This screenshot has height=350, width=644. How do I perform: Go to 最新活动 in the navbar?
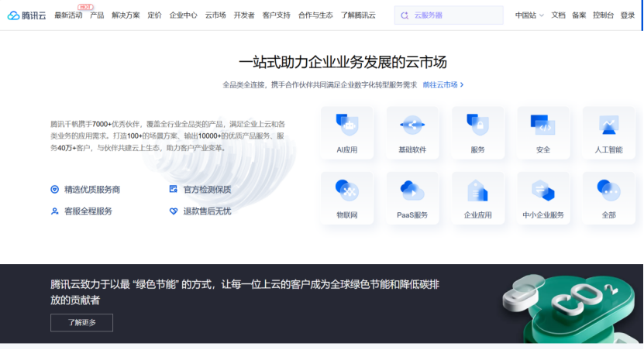[68, 15]
